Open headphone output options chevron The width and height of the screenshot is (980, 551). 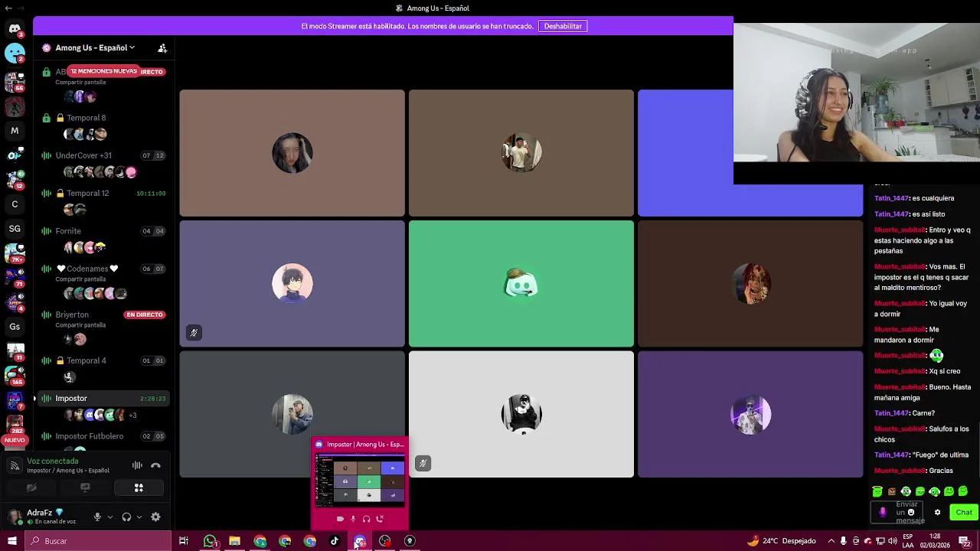tap(139, 517)
